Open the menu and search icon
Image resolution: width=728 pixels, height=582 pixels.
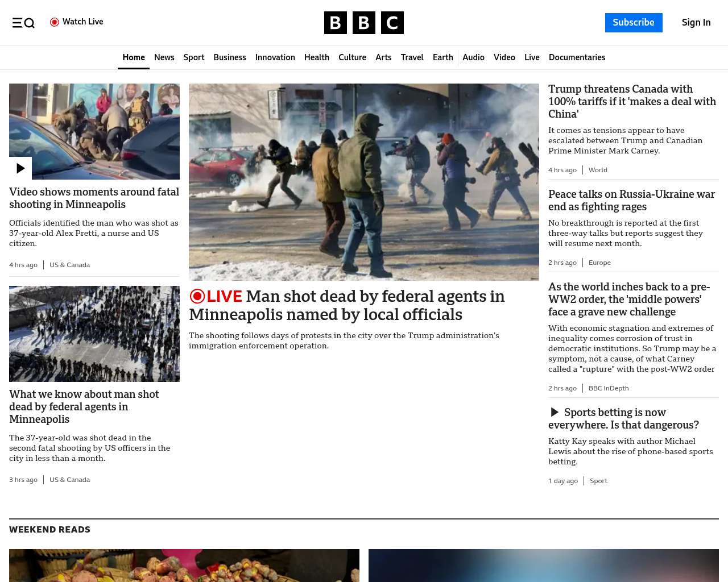pos(23,23)
